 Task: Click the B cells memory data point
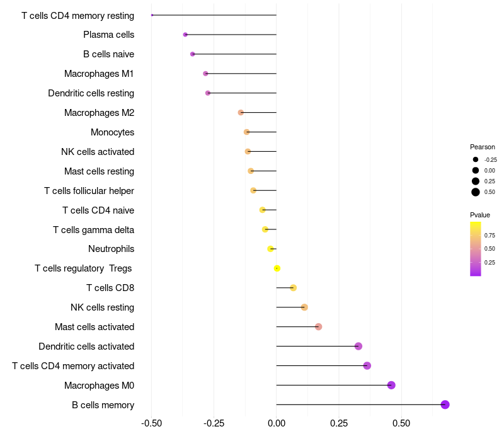(x=445, y=404)
